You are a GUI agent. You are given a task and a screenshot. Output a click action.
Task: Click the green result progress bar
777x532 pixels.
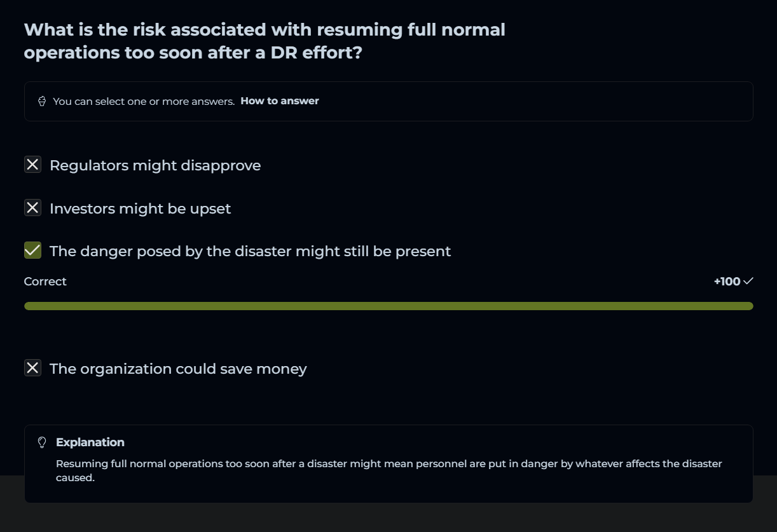pyautogui.click(x=388, y=306)
